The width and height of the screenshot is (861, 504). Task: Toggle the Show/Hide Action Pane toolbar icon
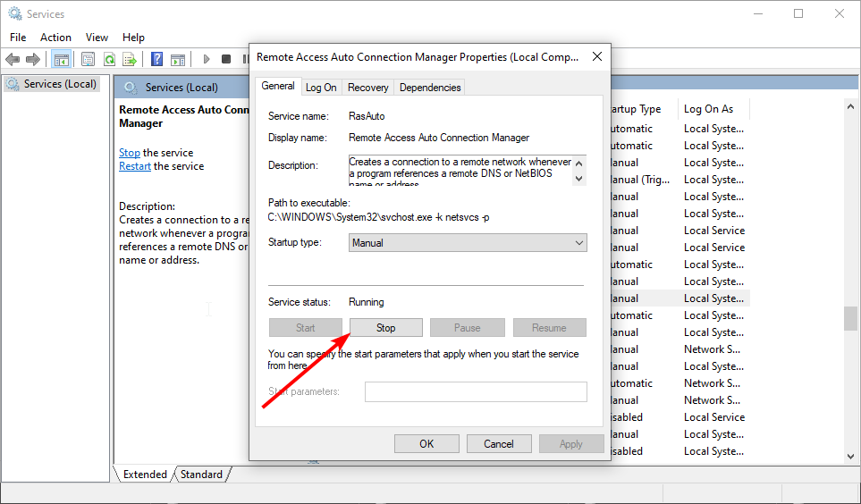pyautogui.click(x=178, y=59)
